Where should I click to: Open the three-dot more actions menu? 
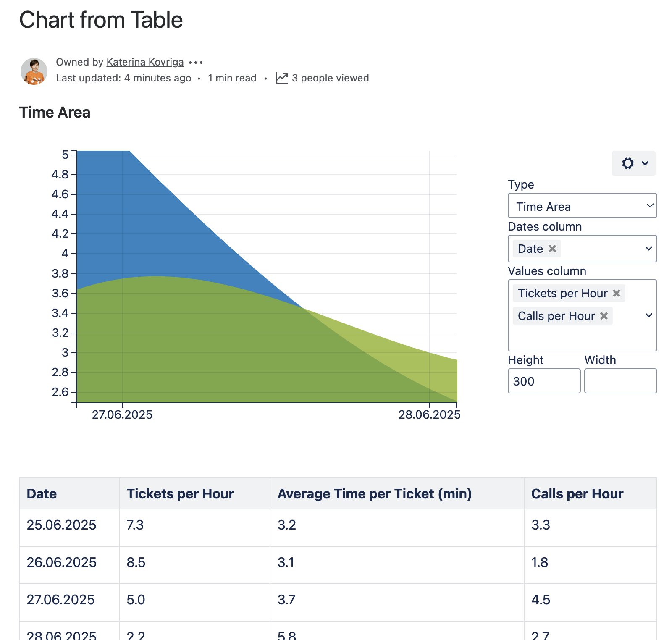196,63
